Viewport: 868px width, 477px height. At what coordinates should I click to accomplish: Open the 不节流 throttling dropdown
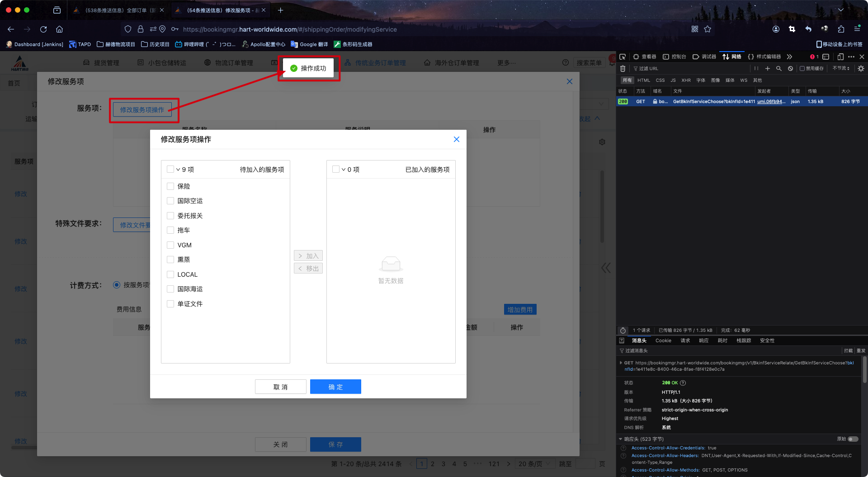pos(841,69)
